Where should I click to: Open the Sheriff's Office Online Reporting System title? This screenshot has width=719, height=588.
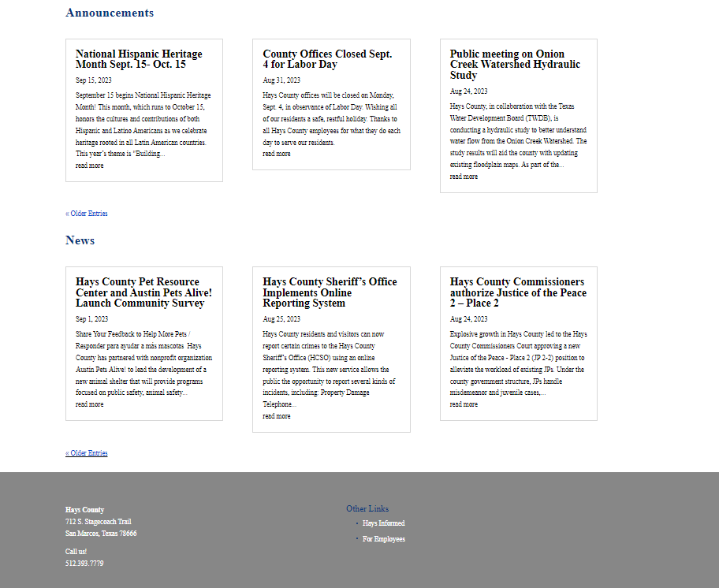coord(330,292)
